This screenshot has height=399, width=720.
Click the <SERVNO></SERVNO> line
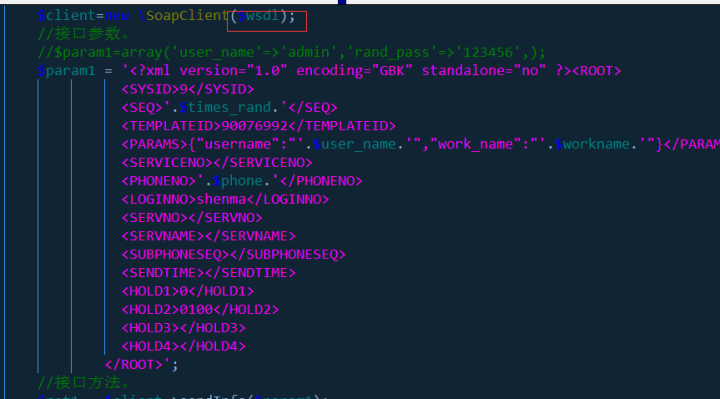click(x=191, y=218)
